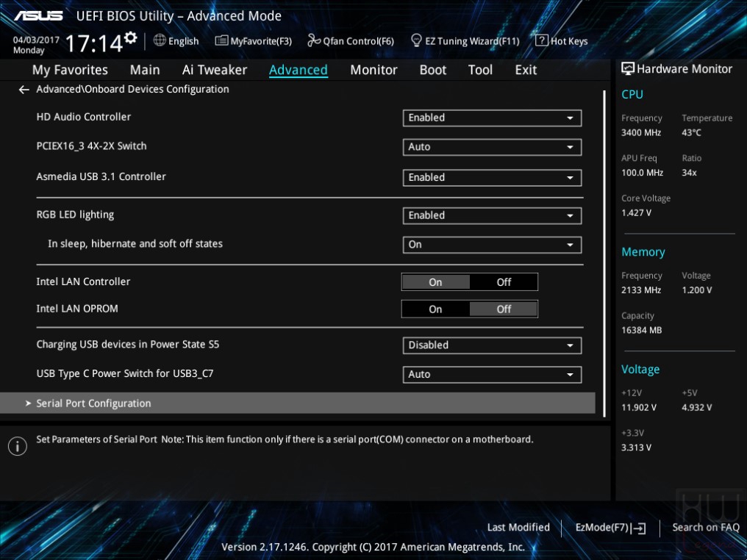The image size is (747, 560).
Task: Click the Advanced\Onboard Devices Configuration breadcrumb
Action: click(x=132, y=89)
